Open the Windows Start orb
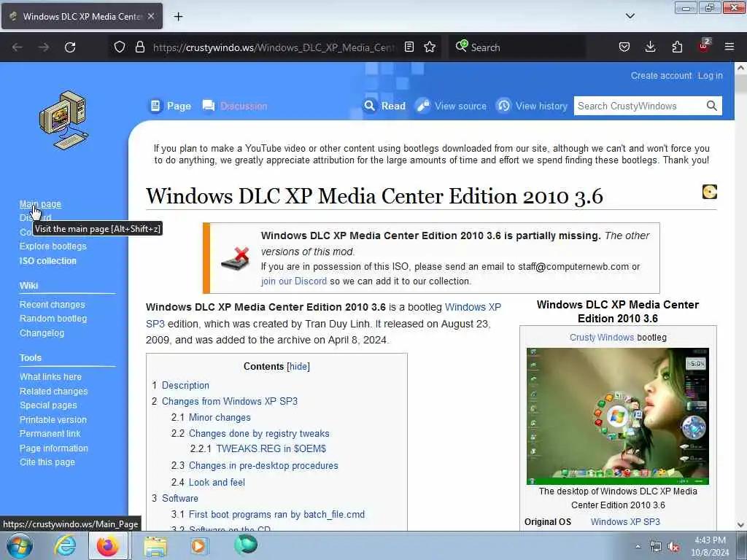 pyautogui.click(x=20, y=545)
